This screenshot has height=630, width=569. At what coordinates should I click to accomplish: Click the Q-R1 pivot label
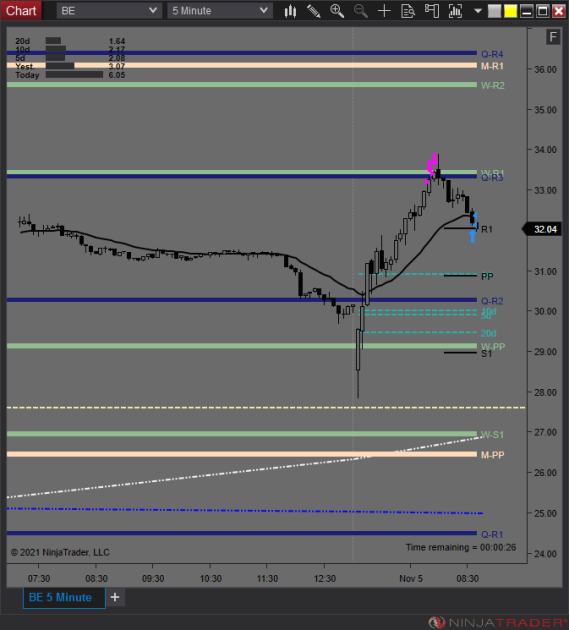[x=492, y=535]
